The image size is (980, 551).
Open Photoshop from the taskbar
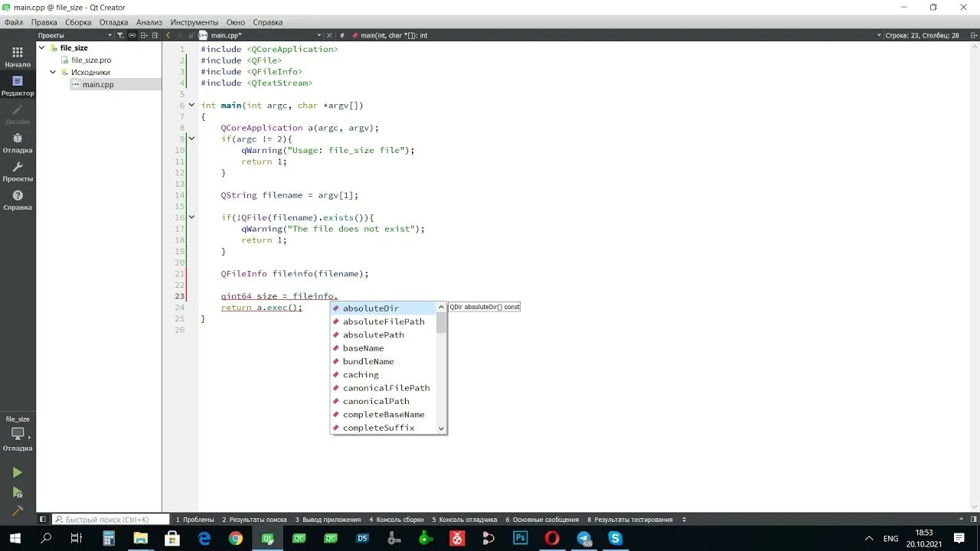click(x=520, y=538)
